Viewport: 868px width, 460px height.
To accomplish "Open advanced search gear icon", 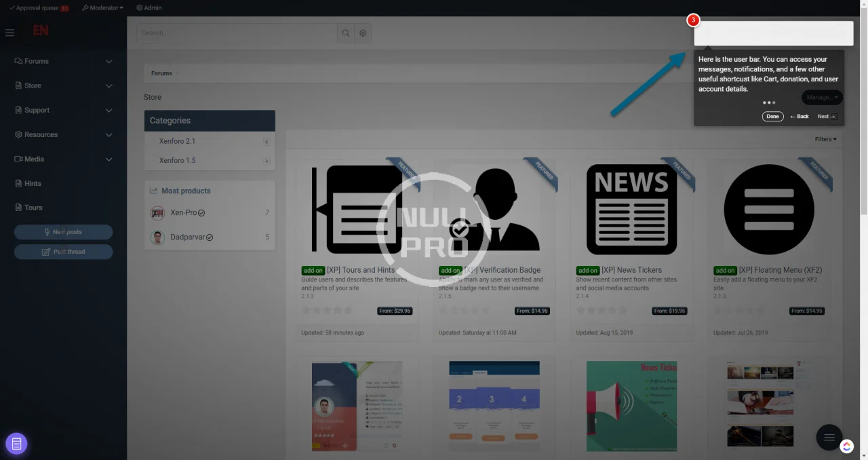I will [x=363, y=33].
